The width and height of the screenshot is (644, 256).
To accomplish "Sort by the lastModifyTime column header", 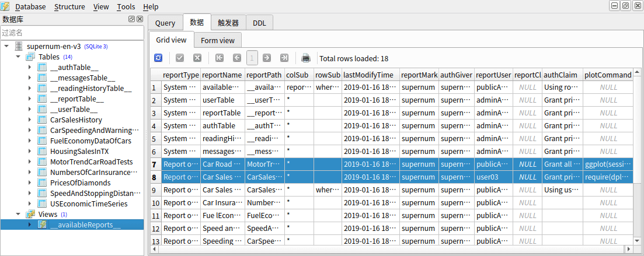I will (371, 75).
